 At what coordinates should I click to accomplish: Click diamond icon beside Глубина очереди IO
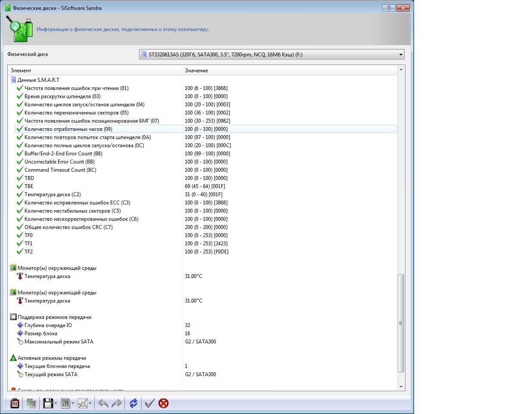tap(20, 325)
